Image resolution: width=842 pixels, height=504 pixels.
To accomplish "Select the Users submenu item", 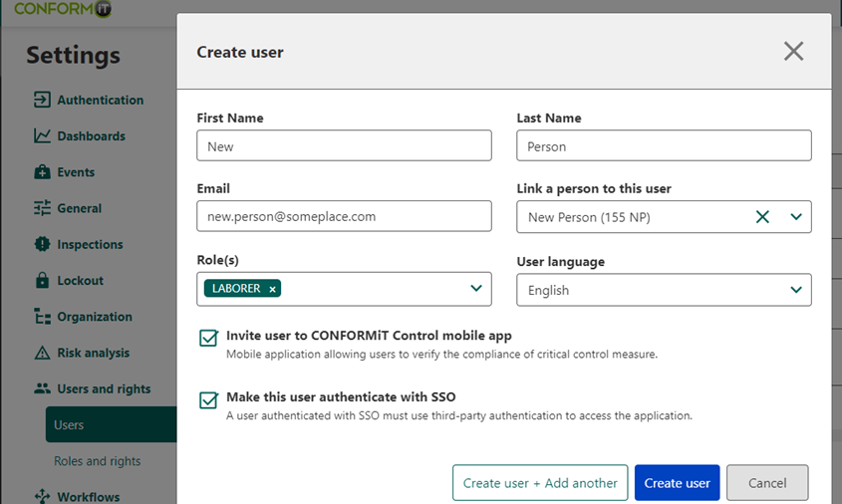I will [112, 424].
